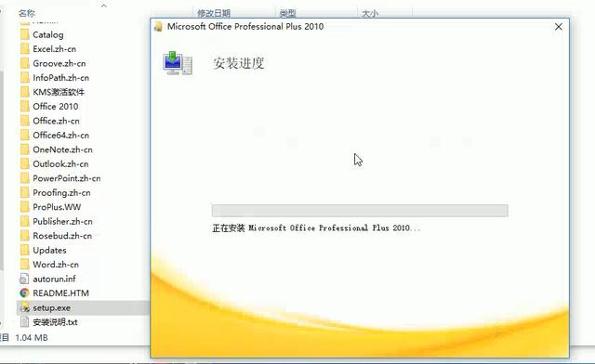595x364 pixels.
Task: Select the Publisher.zh-cn folder icon
Action: pyautogui.click(x=25, y=222)
